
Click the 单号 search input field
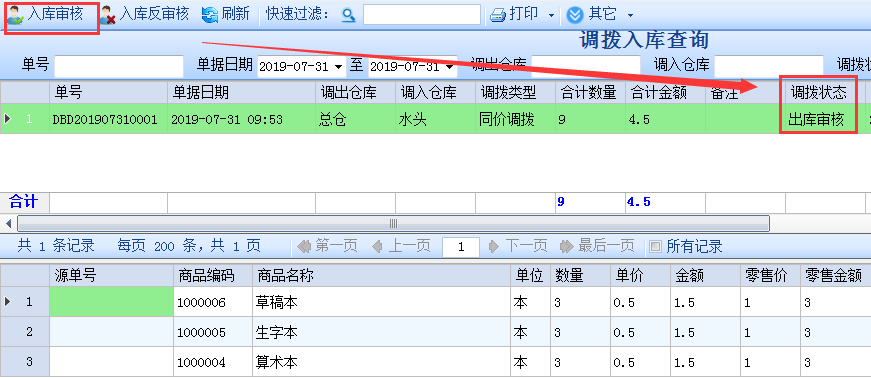(119, 66)
